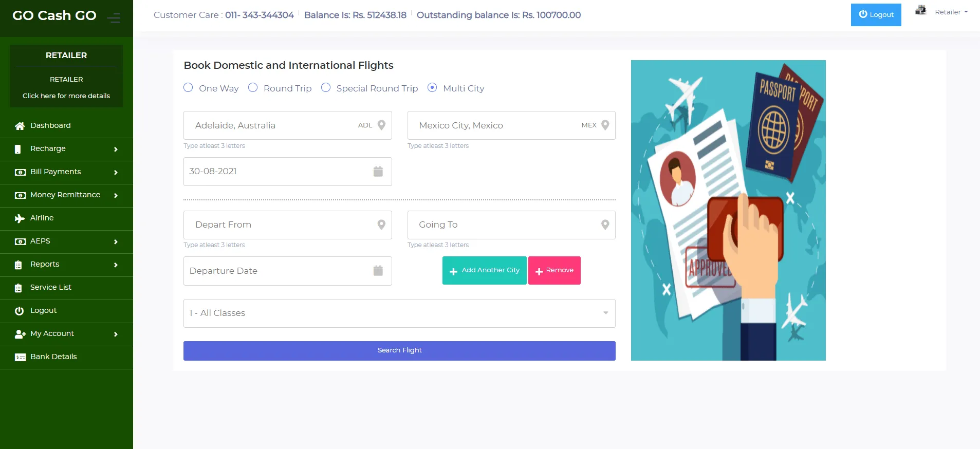
Task: Open the All Classes dropdown
Action: 399,313
